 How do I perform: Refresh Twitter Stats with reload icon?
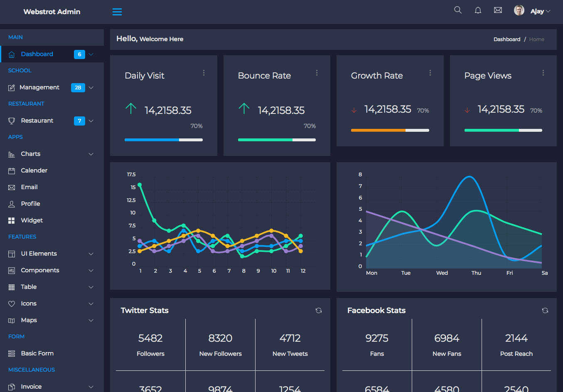319,311
